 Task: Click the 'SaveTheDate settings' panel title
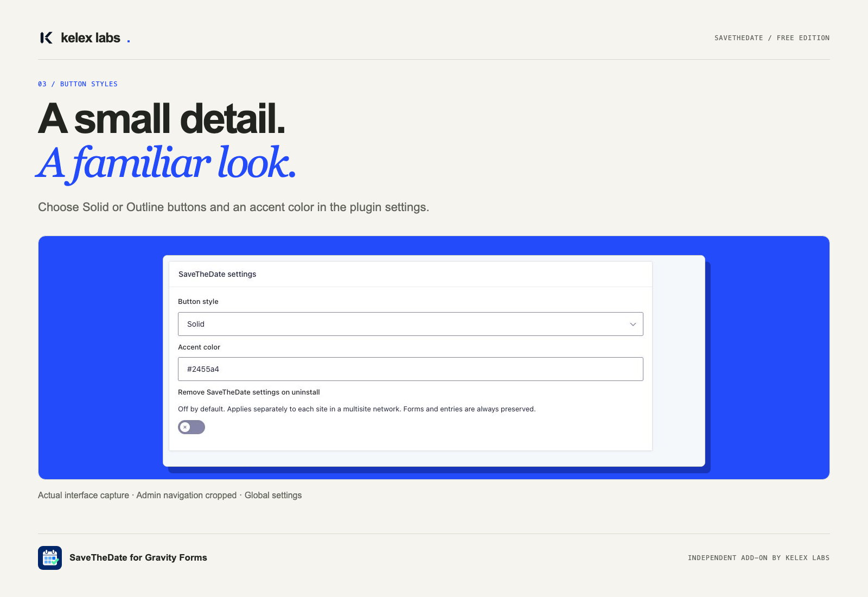pyautogui.click(x=217, y=274)
